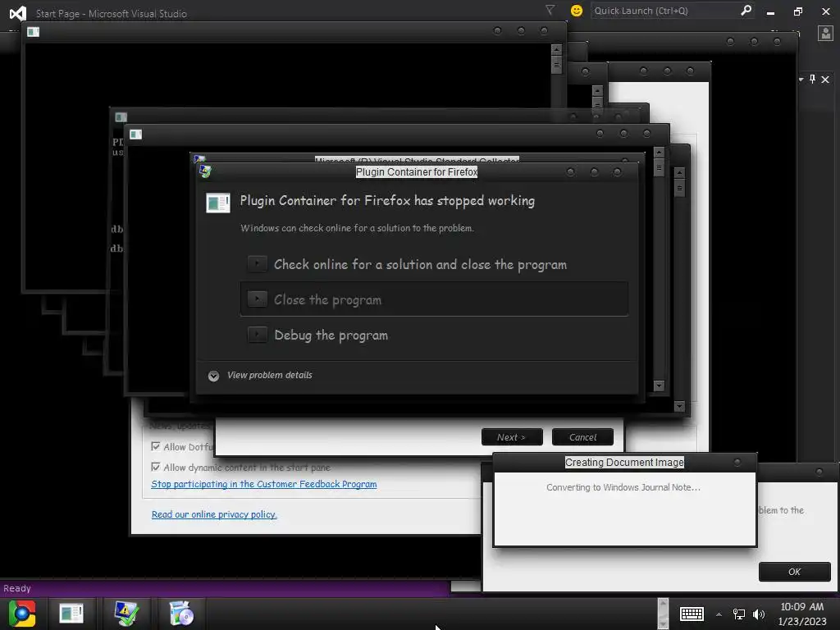
Task: Click the second console window's title icon
Action: point(121,116)
